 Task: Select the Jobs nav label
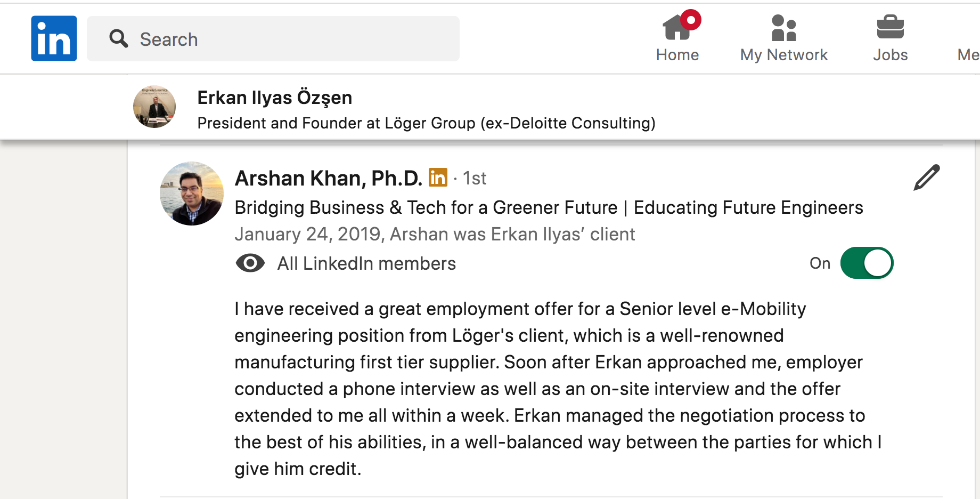point(890,55)
